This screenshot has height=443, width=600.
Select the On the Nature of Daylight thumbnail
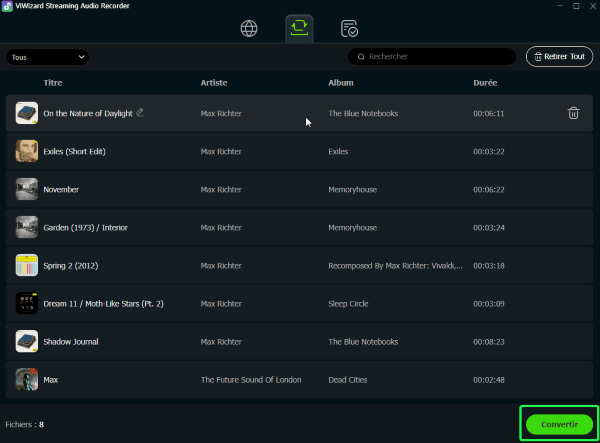tap(27, 113)
